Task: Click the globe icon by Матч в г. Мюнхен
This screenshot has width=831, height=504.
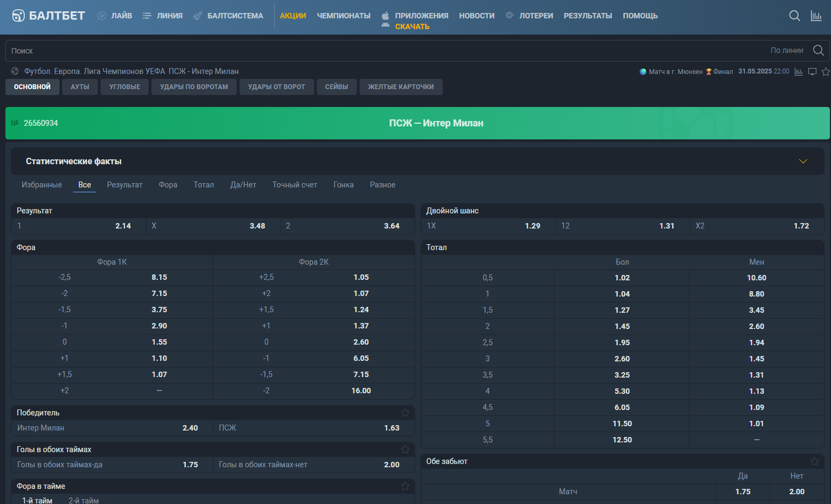Action: click(643, 71)
